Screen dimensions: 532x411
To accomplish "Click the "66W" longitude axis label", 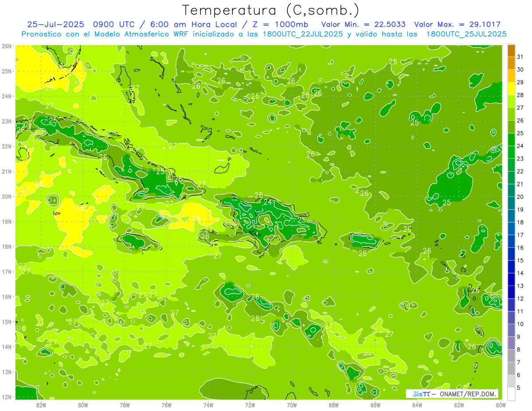I will click(x=375, y=405).
